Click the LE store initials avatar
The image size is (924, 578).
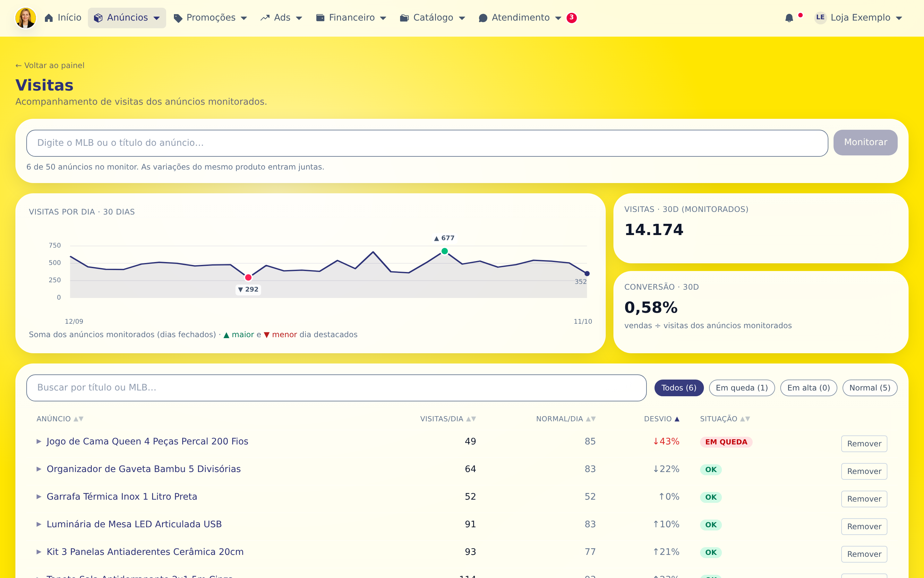pos(820,18)
